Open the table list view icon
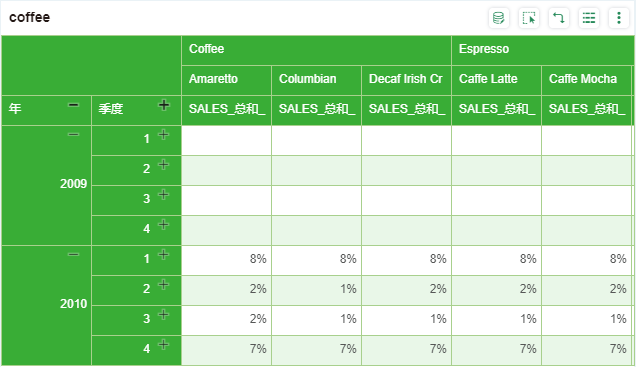This screenshot has width=636, height=367. point(589,18)
